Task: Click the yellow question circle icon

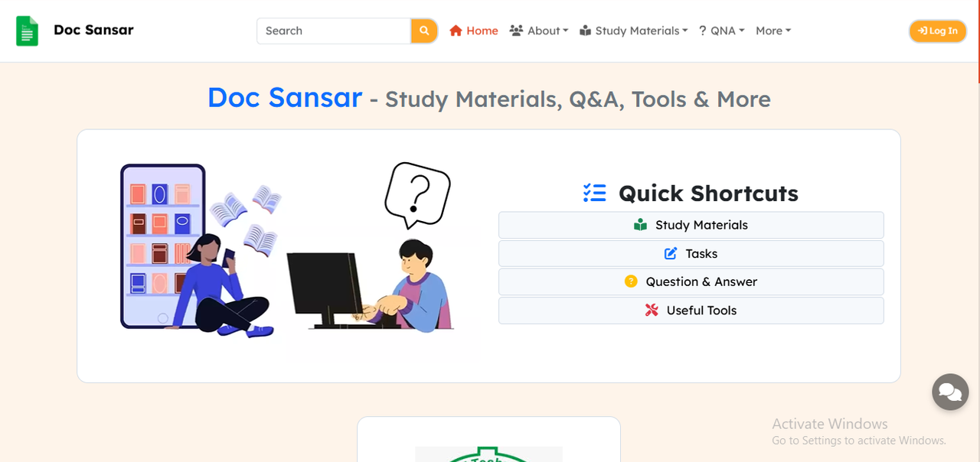Action: (631, 281)
